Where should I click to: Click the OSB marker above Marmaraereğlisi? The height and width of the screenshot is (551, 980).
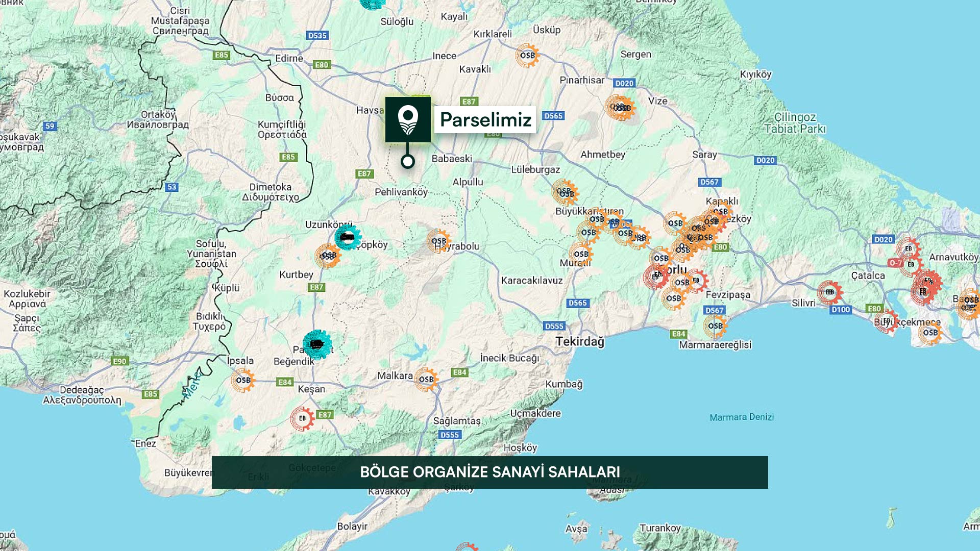click(715, 326)
